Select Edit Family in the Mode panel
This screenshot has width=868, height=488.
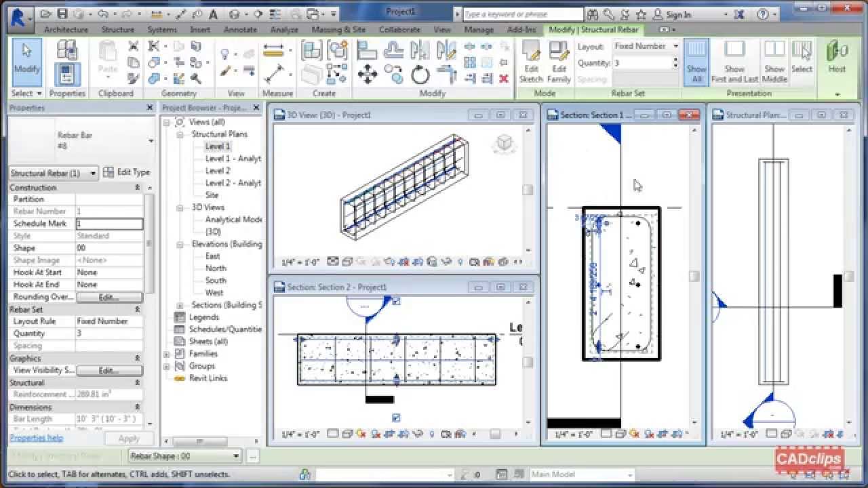coord(559,61)
